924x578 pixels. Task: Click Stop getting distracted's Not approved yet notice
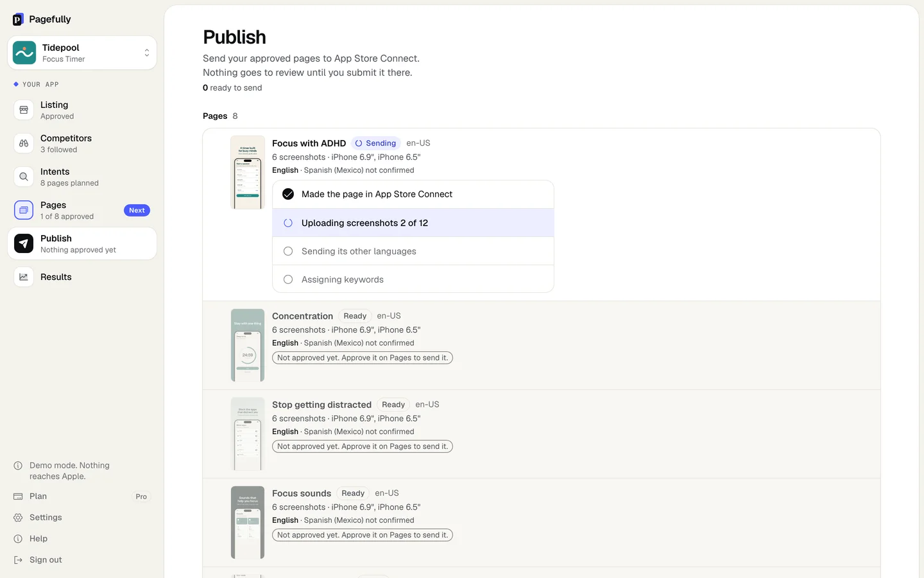point(363,446)
